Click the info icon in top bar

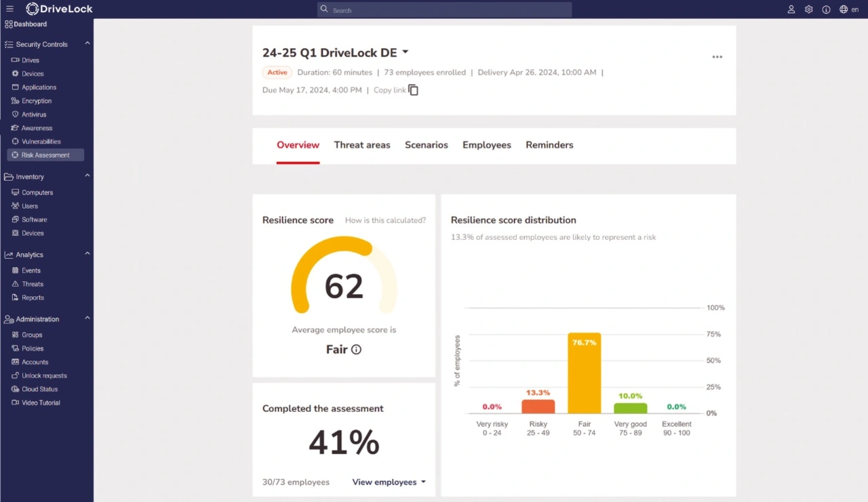coord(826,9)
